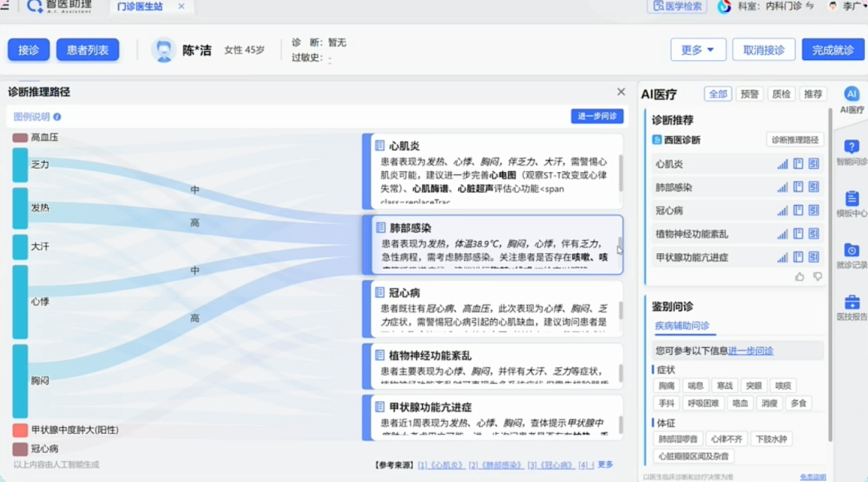The image size is (868, 482).
Task: Click thumbs-up under diagnosis recommendations
Action: coord(799,277)
